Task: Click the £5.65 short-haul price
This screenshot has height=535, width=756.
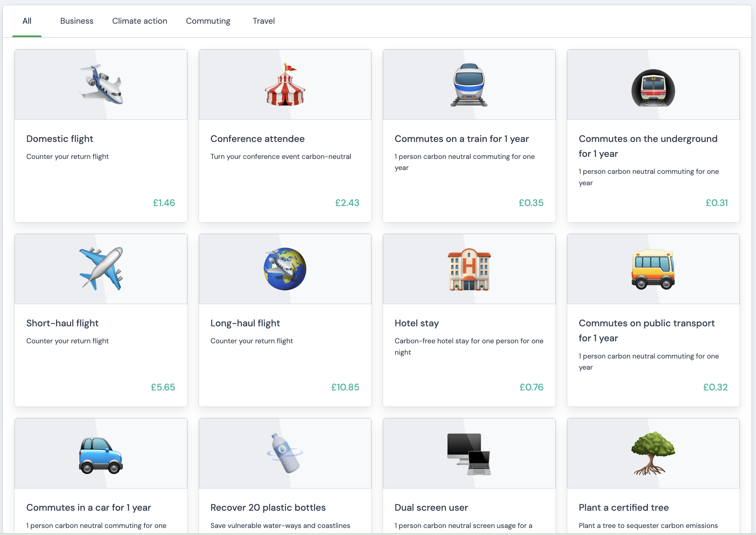Action: point(163,387)
